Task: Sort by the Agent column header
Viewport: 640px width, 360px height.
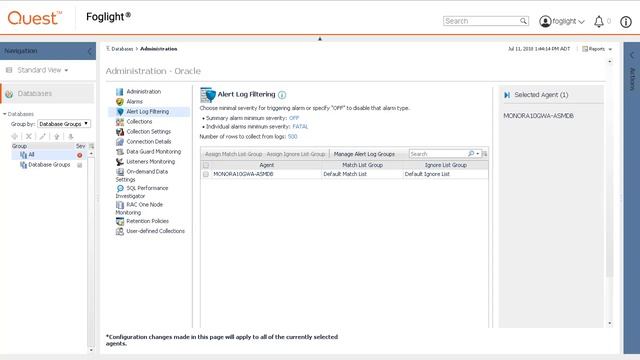Action: 266,165
